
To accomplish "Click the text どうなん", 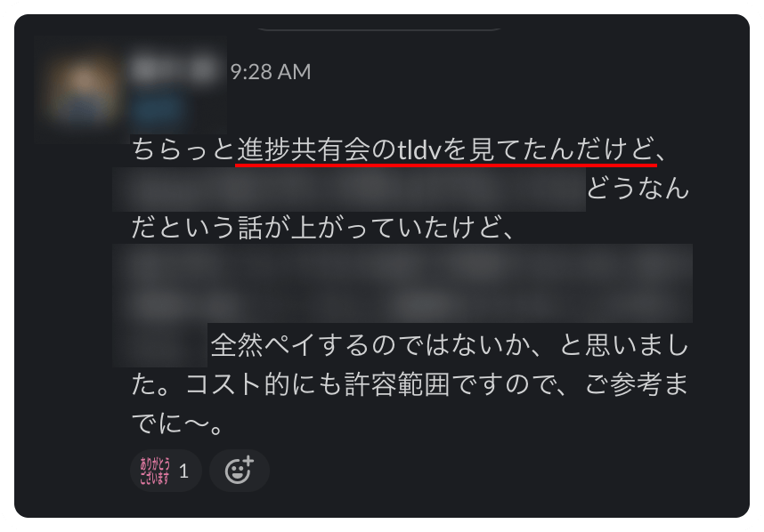I will point(638,189).
